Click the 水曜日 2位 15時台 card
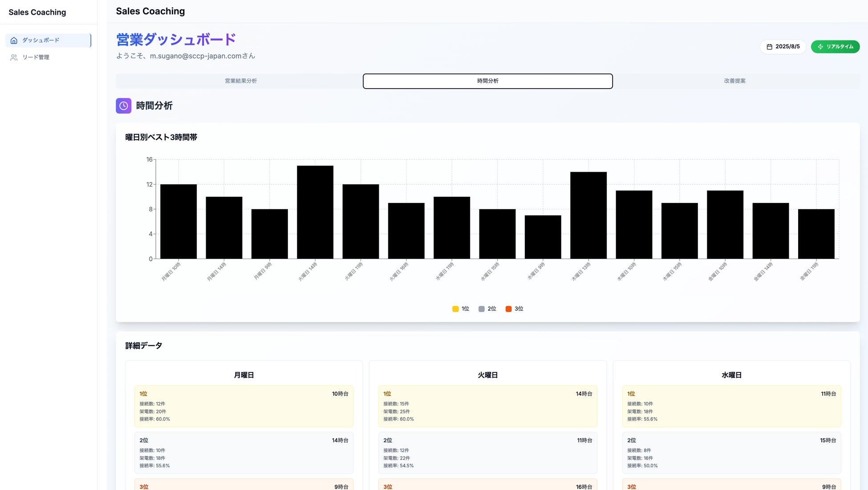868x490 pixels. (731, 453)
